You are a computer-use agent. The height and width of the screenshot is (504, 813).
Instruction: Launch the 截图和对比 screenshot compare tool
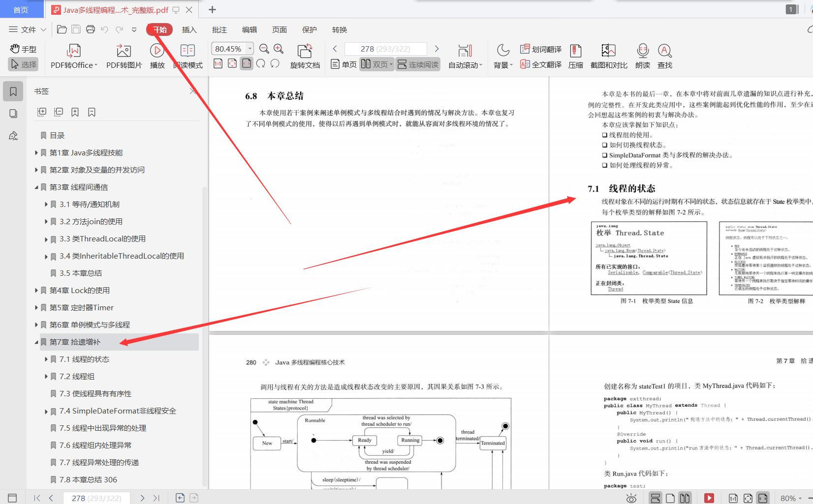coord(608,56)
